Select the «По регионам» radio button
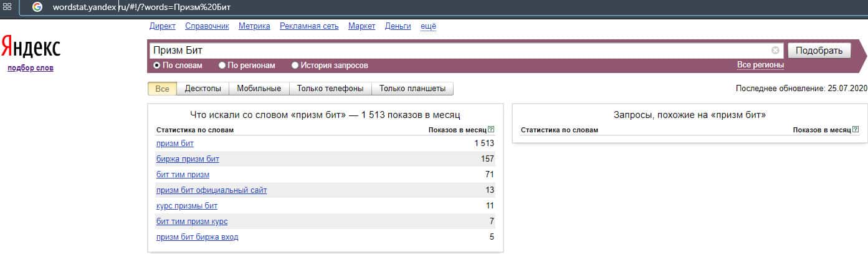 coord(222,65)
